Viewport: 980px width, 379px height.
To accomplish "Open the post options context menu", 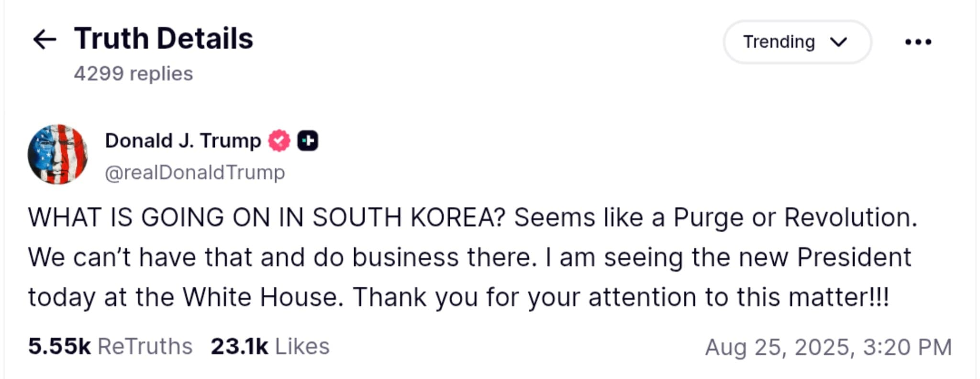I will tap(917, 42).
